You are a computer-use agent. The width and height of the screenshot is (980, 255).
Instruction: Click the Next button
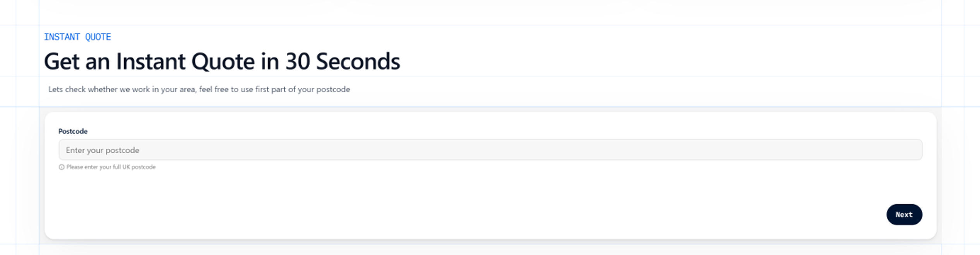tap(904, 214)
